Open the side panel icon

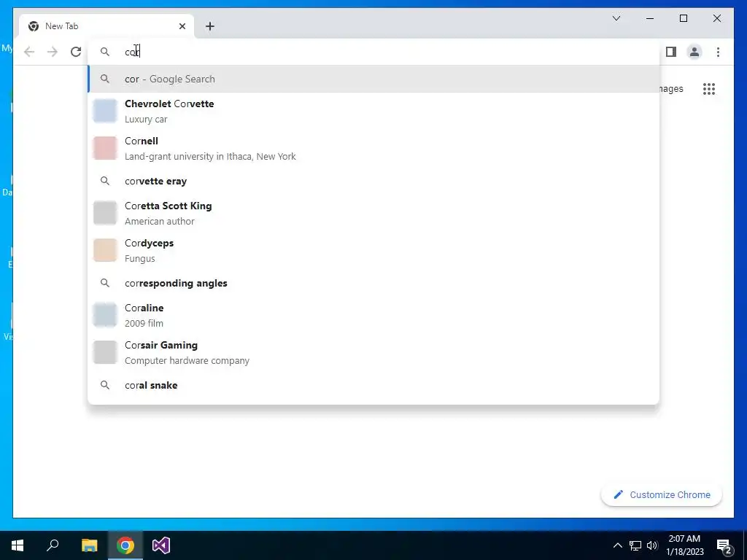point(671,52)
